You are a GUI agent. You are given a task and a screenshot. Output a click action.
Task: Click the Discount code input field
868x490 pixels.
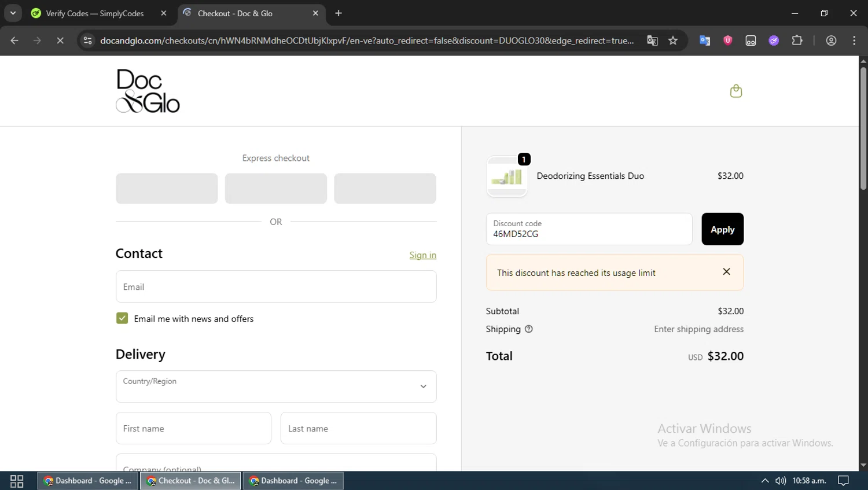coord(589,229)
